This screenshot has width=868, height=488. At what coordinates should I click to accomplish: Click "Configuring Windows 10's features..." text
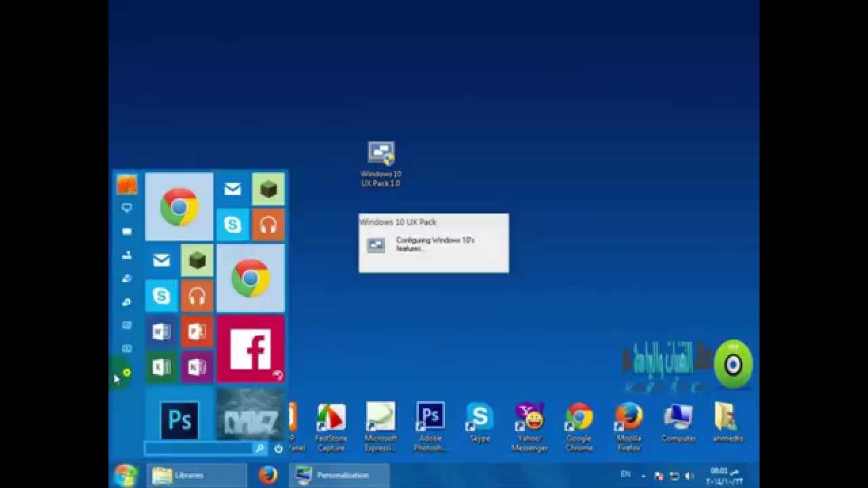click(435, 244)
